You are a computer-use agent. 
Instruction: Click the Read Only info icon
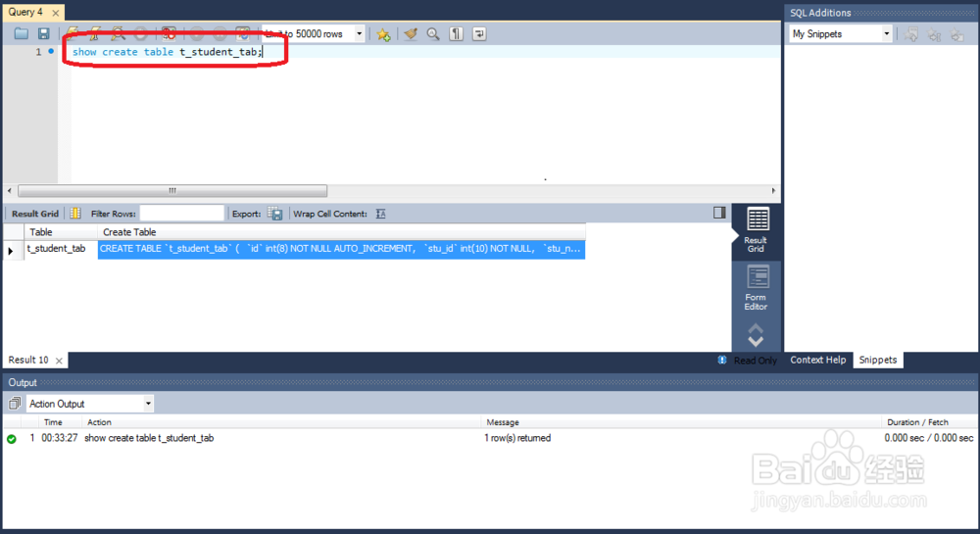722,360
